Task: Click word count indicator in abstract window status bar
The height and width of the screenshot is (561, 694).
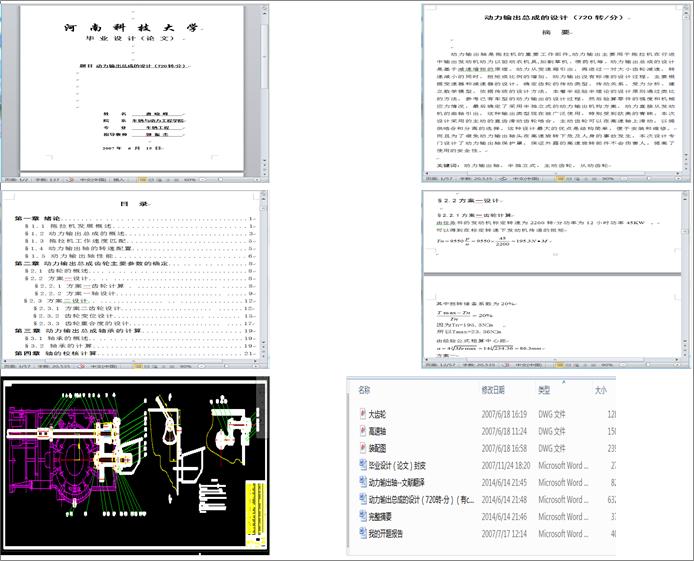Action: (477, 179)
